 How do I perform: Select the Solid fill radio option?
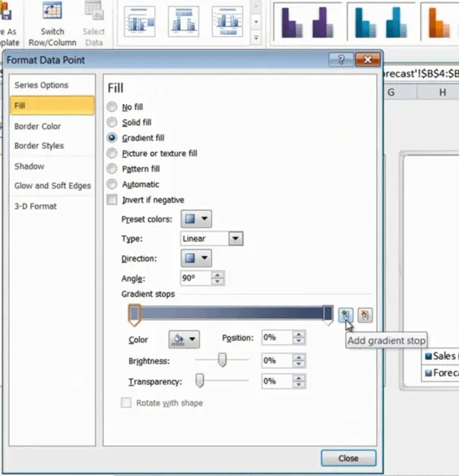tap(112, 122)
